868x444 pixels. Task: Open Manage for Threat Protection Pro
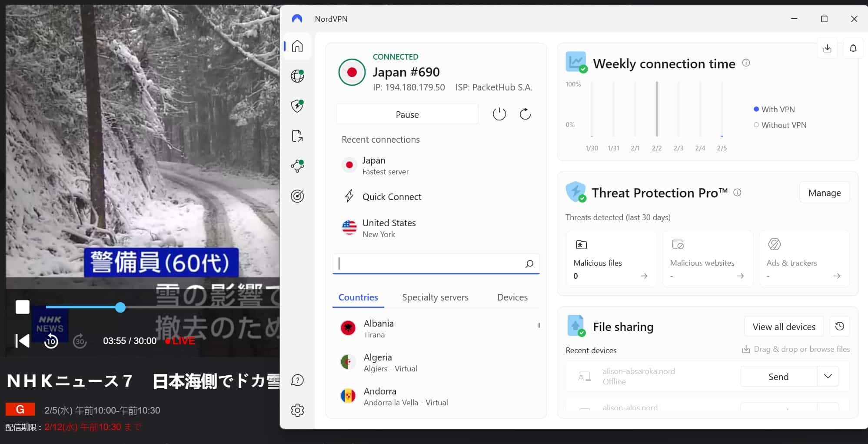pos(825,193)
